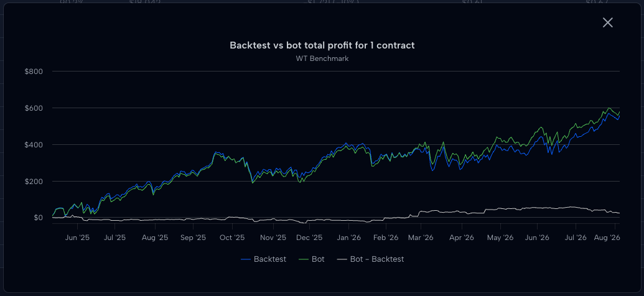Click the Feb '26 x-axis label

point(386,238)
